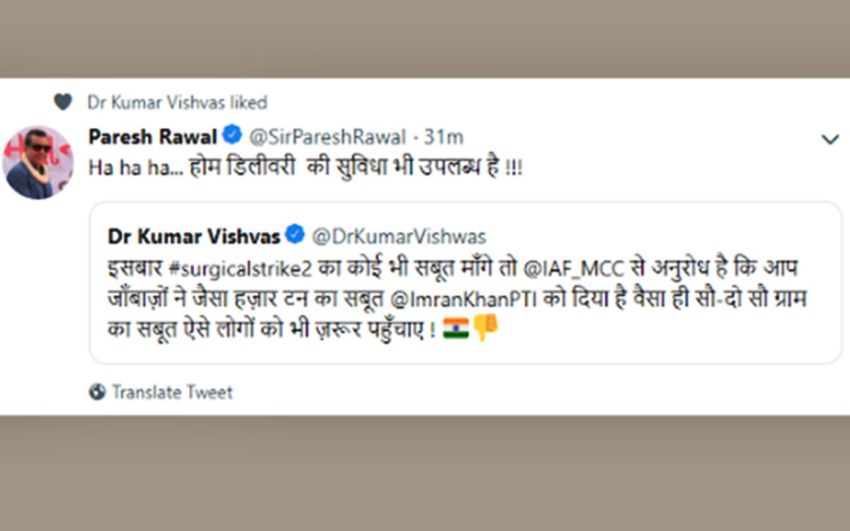Click verified badge beside Dr Kumar Vishvas
This screenshot has width=850, height=531.
(x=294, y=236)
